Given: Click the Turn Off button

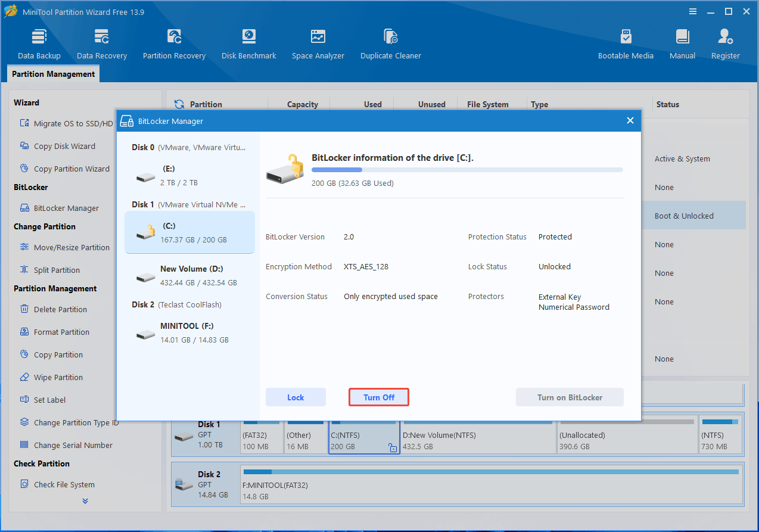Looking at the screenshot, I should click(379, 397).
